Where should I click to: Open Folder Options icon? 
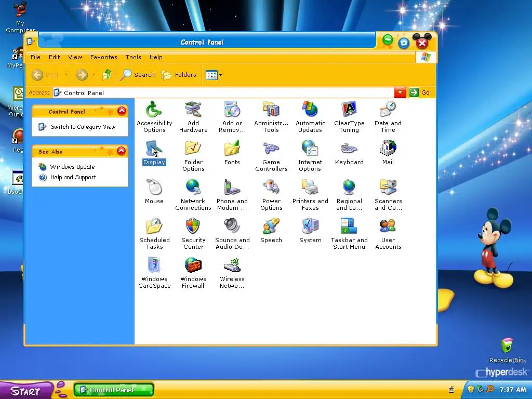[x=193, y=156]
